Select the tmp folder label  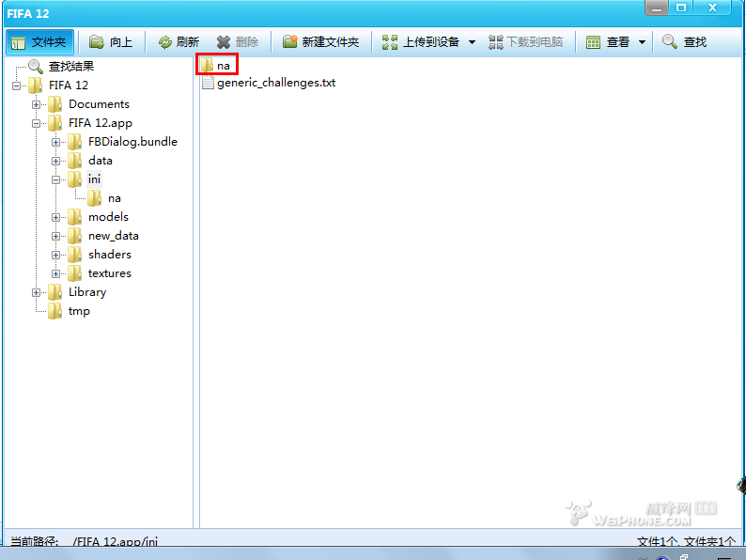point(79,311)
